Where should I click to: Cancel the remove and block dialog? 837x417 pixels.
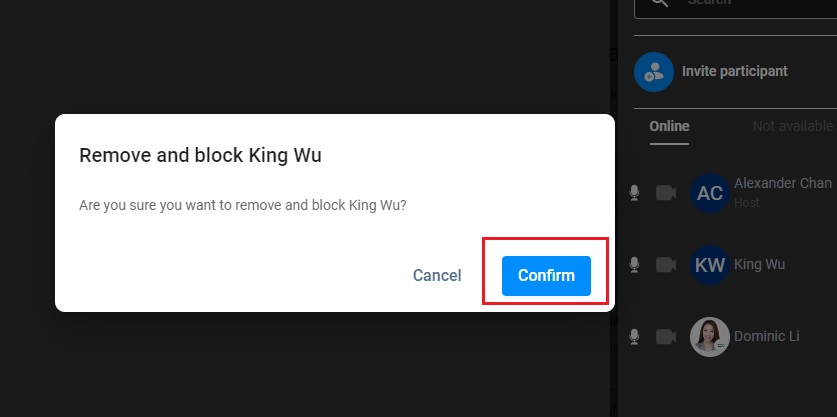click(x=437, y=276)
